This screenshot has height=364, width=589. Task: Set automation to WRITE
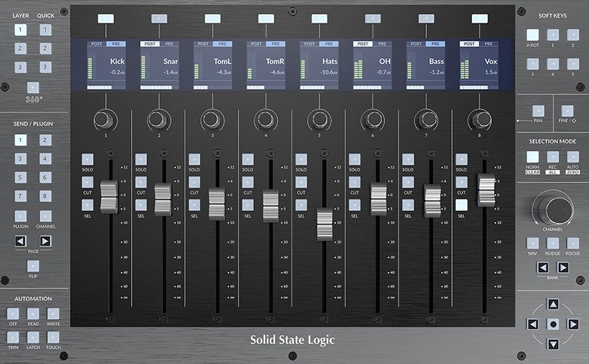point(53,314)
